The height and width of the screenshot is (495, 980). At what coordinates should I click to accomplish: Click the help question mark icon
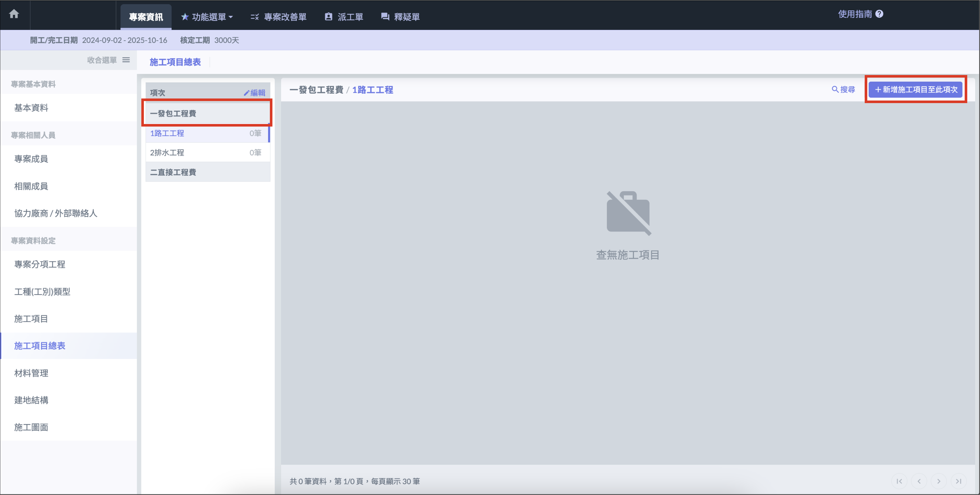pyautogui.click(x=879, y=14)
